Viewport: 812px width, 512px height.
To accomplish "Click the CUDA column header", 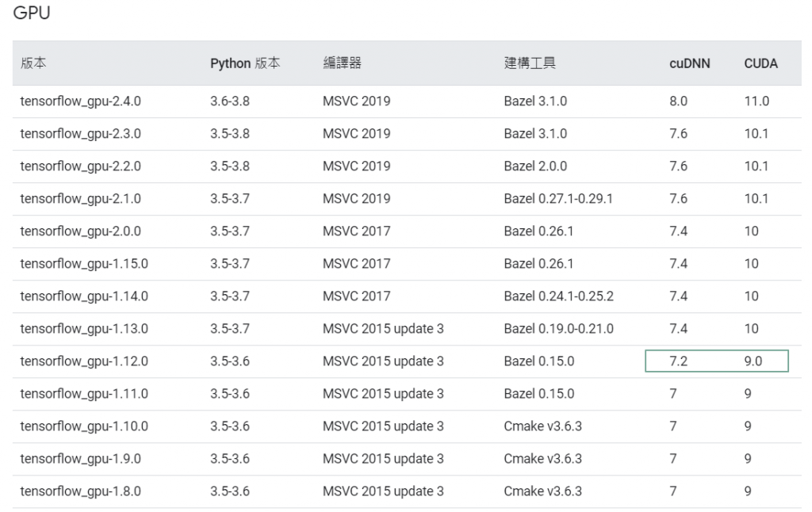I will 760,63.
